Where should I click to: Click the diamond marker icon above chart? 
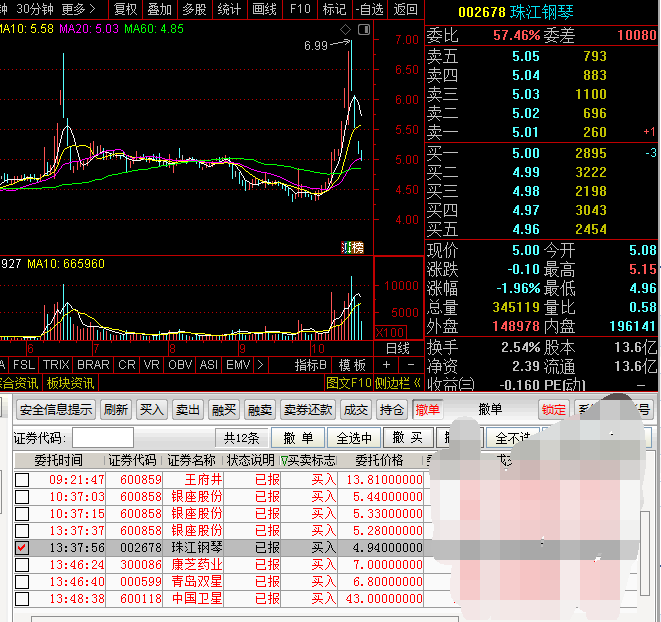pyautogui.click(x=345, y=30)
